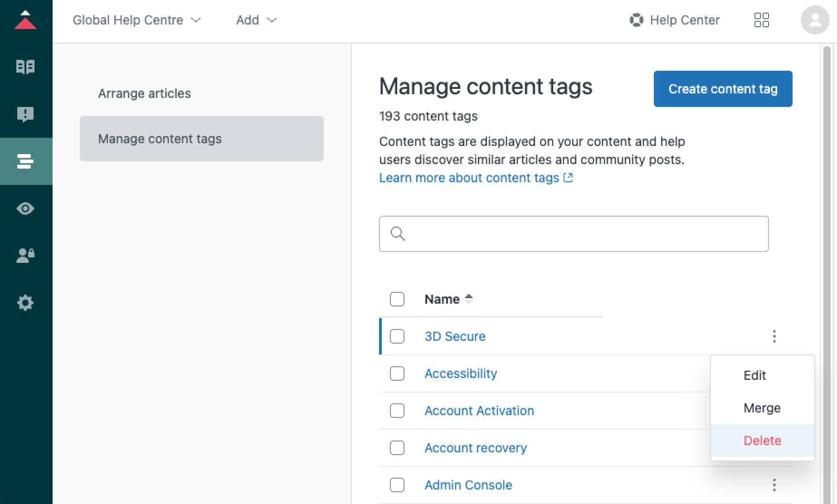Open the overflow menu for Admin Console tag
Image resolution: width=837 pixels, height=504 pixels.
coord(774,485)
